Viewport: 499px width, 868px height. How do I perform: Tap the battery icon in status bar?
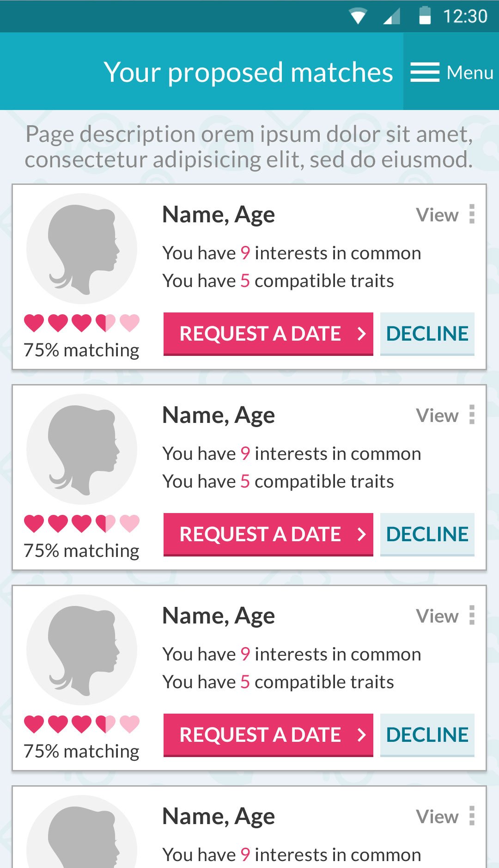point(425,16)
